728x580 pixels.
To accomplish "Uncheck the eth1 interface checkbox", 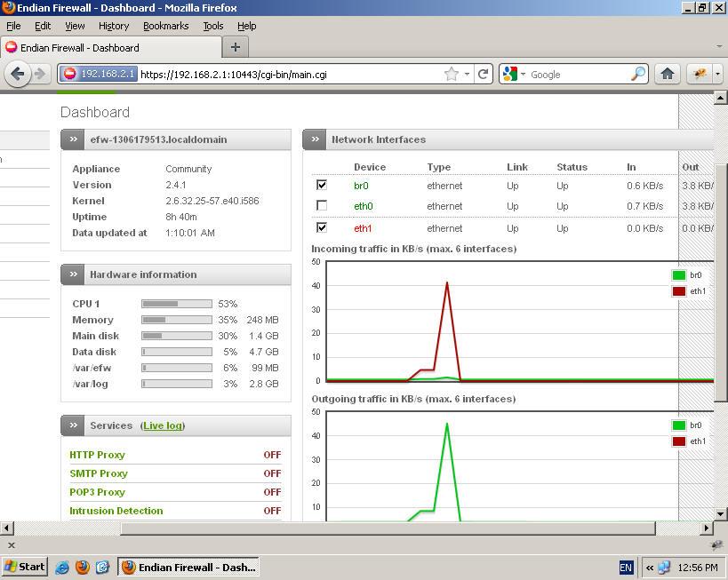I will [x=321, y=227].
